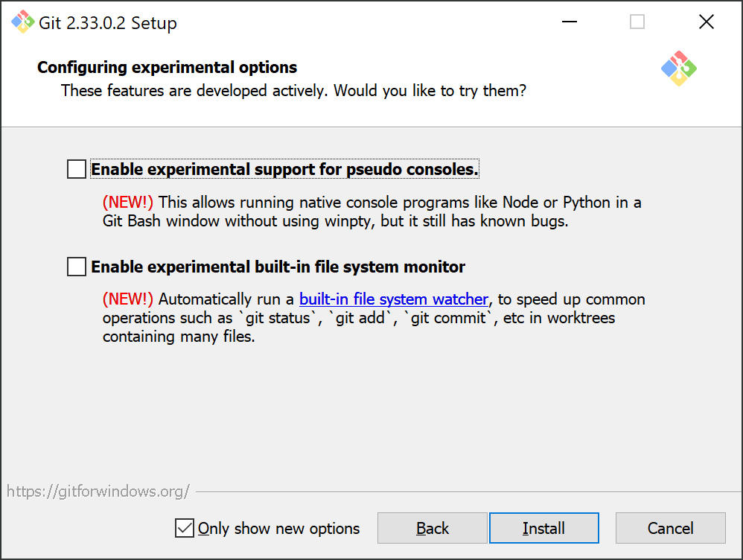Click the Git icon in title bar
Image resolution: width=743 pixels, height=560 pixels.
point(23,22)
